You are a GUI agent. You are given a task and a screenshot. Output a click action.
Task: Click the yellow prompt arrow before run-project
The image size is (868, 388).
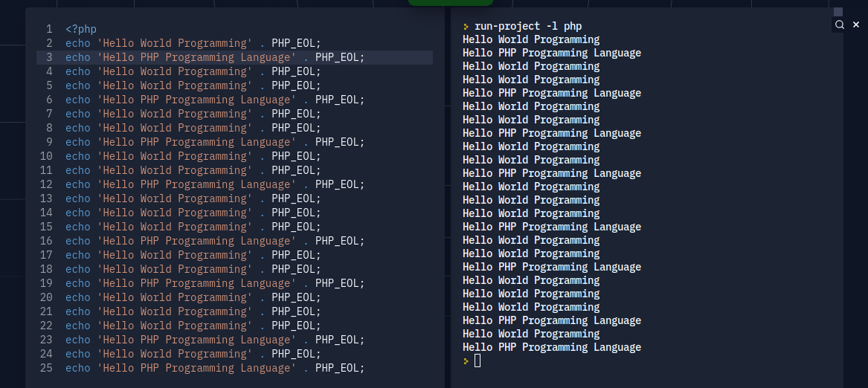tap(466, 26)
